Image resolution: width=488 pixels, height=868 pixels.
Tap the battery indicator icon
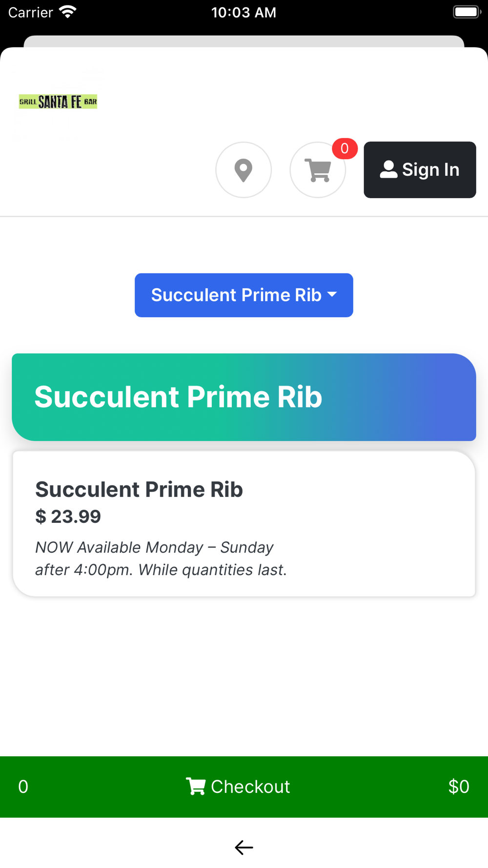[x=467, y=12]
